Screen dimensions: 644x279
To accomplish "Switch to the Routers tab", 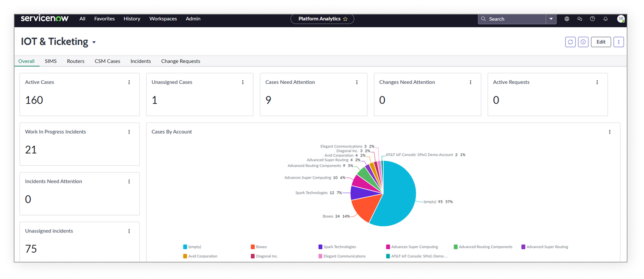I will (76, 61).
